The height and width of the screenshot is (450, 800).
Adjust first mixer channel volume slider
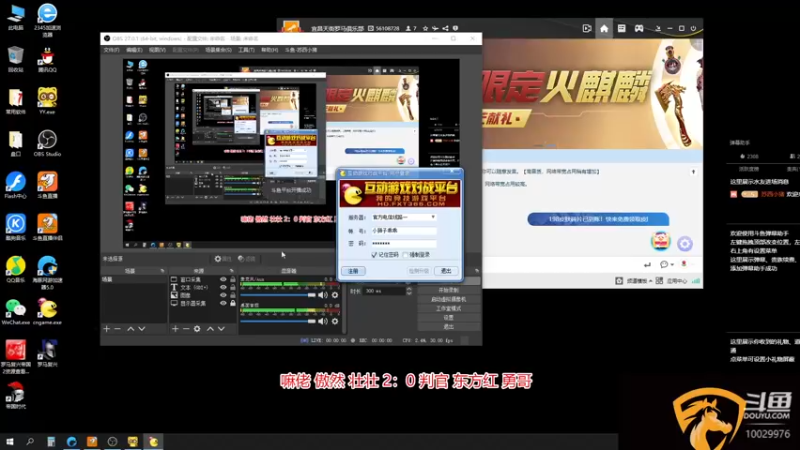278,295
